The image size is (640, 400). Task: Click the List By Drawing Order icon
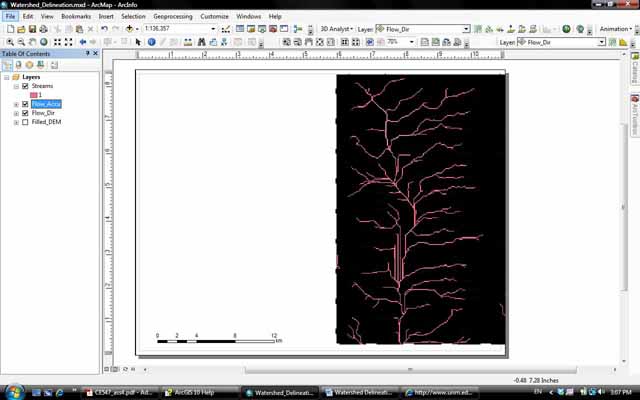click(x=8, y=64)
